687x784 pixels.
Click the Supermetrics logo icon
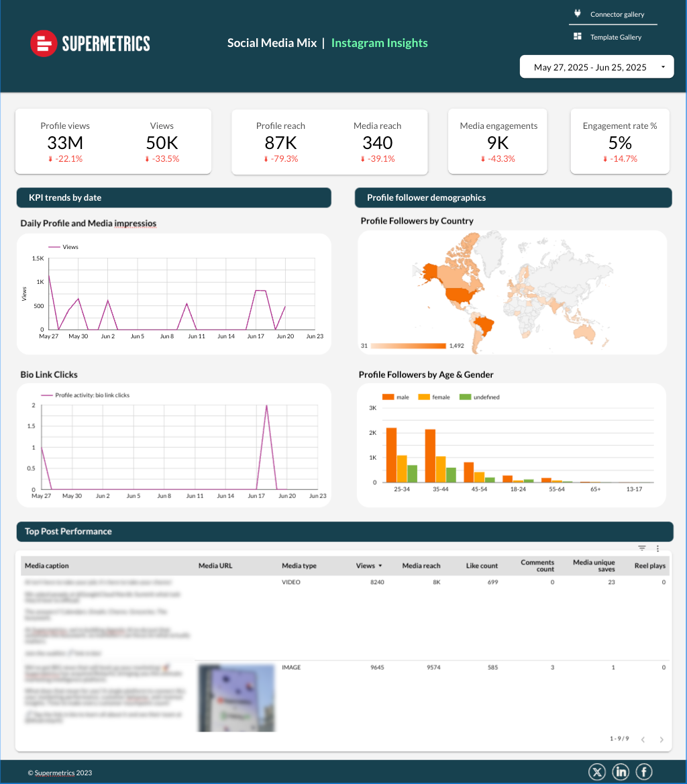click(x=43, y=44)
